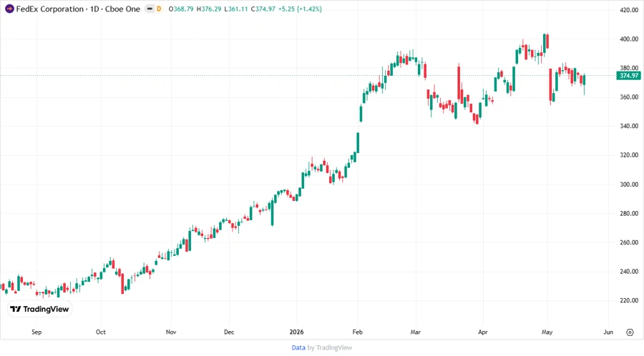Click the May label on time axis

tap(547, 332)
